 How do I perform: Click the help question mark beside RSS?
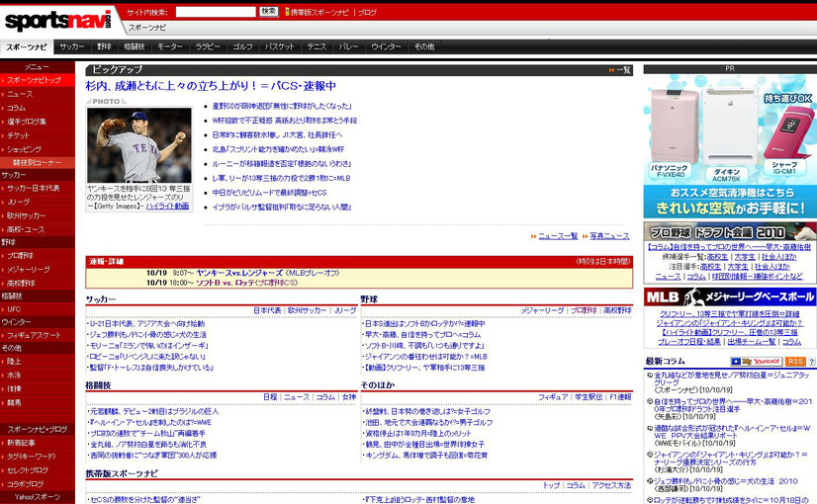point(811,362)
